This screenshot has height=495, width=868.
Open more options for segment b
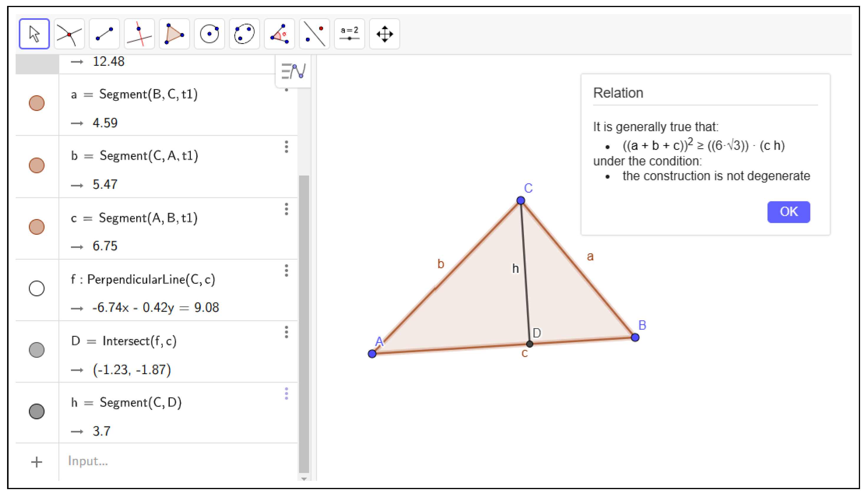(x=286, y=147)
